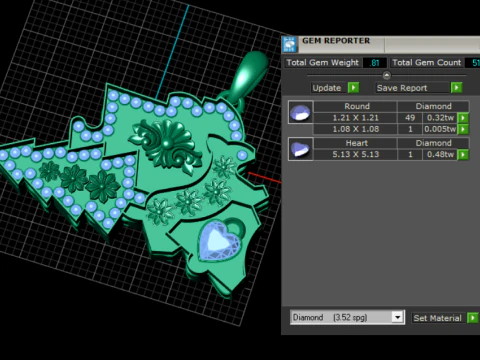Click the Total Gem Weight value field
The image size is (480, 360).
(375, 63)
